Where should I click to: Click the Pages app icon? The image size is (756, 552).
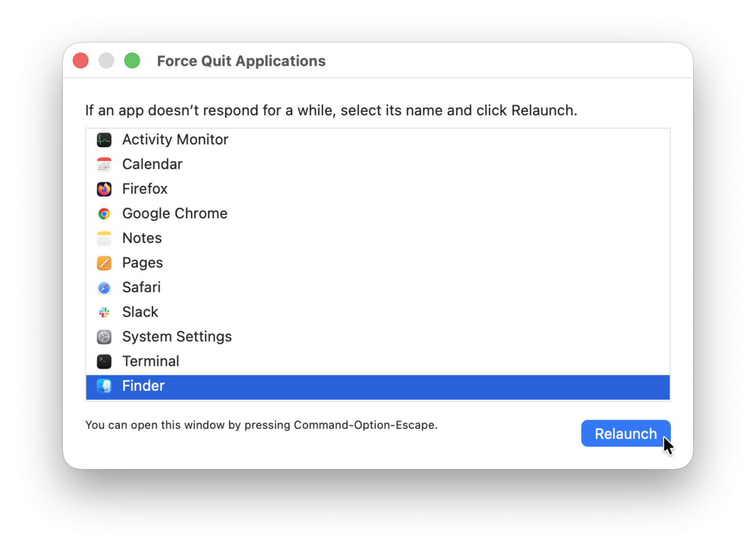pos(104,262)
